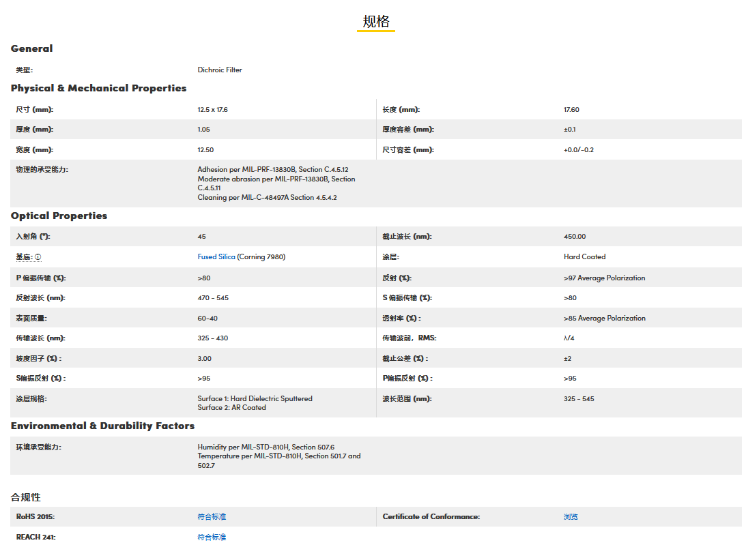Click Physical & Mechanical Properties heading
Screen dimensions: 746x560
pyautogui.click(x=98, y=88)
